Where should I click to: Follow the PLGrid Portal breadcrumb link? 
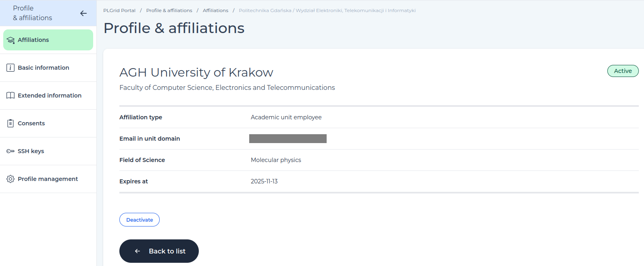[119, 10]
